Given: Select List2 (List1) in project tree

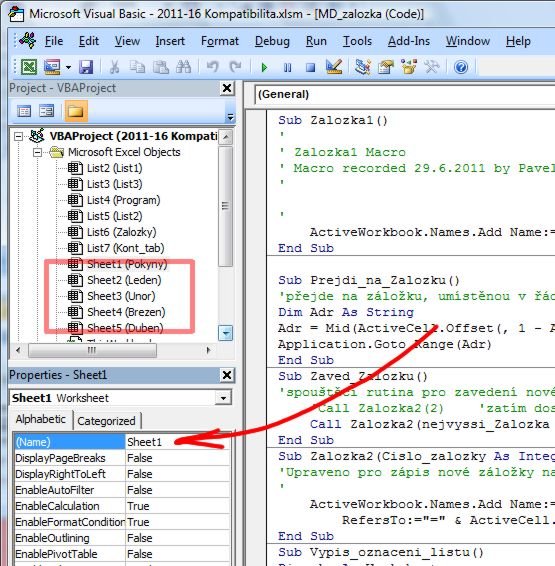Looking at the screenshot, I should coord(115,168).
